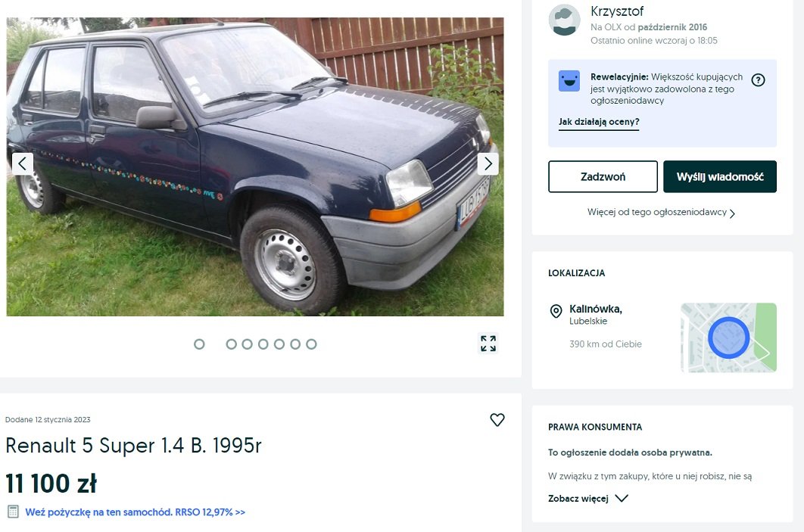Open the Jak działają oceny? link
804x532 pixels.
599,122
